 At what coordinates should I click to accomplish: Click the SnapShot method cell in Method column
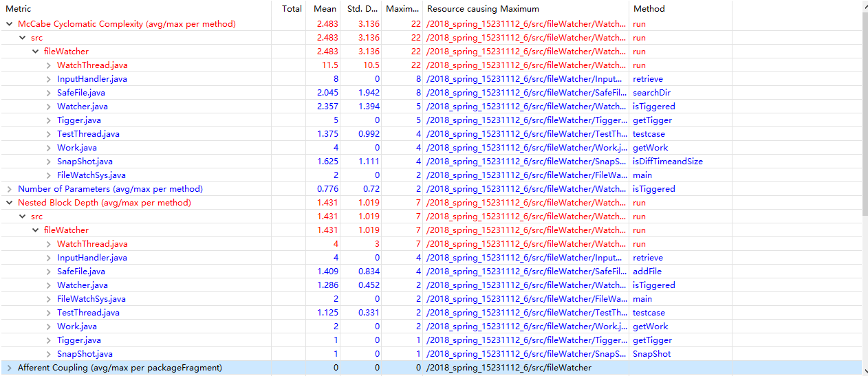[x=652, y=354]
